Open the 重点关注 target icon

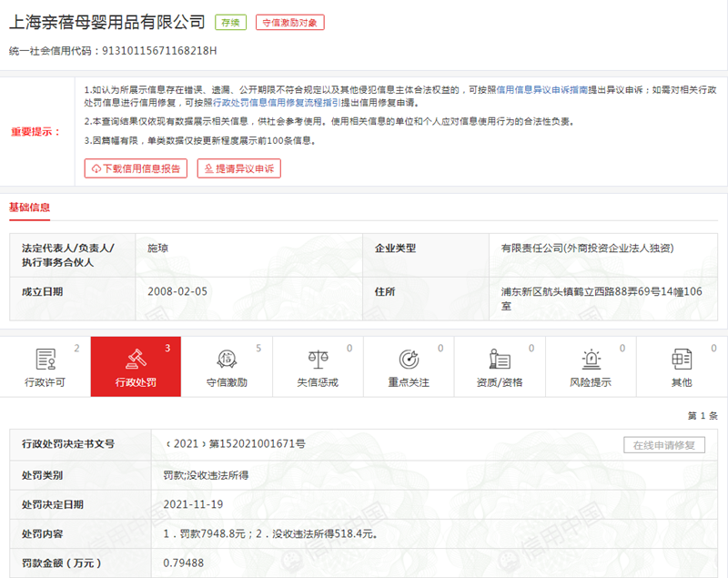pyautogui.click(x=409, y=359)
